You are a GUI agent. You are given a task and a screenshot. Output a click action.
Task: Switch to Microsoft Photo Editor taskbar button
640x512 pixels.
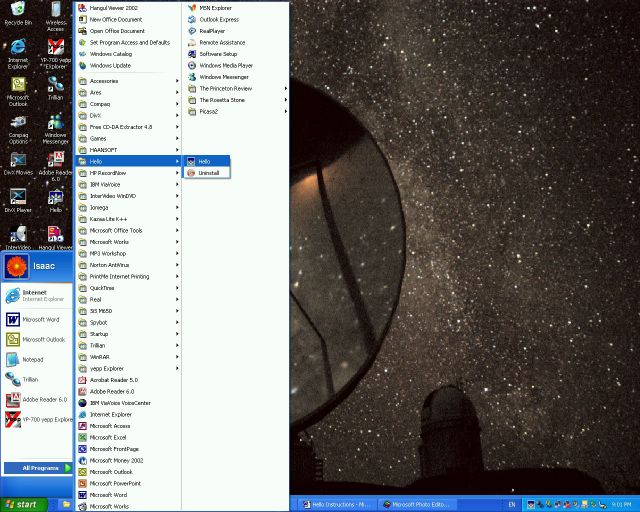tap(416, 505)
